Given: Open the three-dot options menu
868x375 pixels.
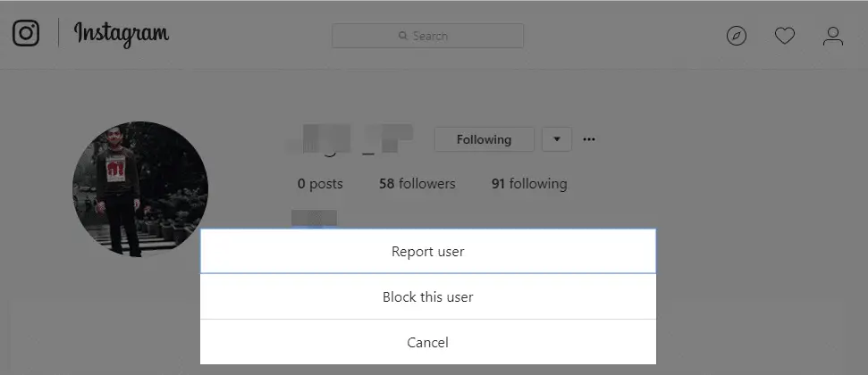Looking at the screenshot, I should [589, 139].
